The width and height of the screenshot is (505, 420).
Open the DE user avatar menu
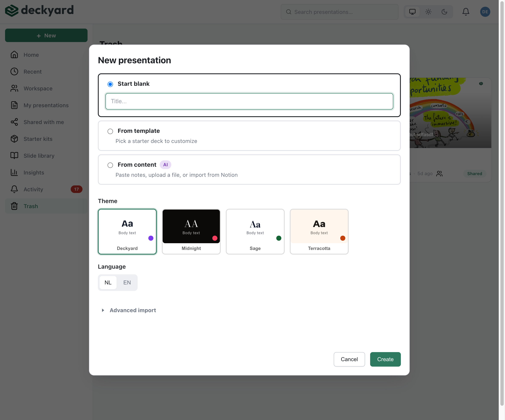[485, 12]
